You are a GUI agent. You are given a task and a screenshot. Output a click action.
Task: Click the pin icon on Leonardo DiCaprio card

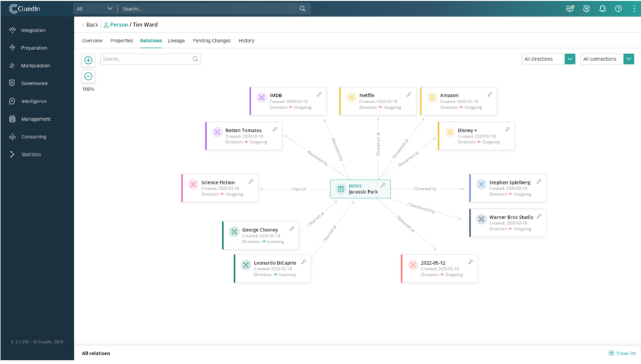tap(304, 262)
